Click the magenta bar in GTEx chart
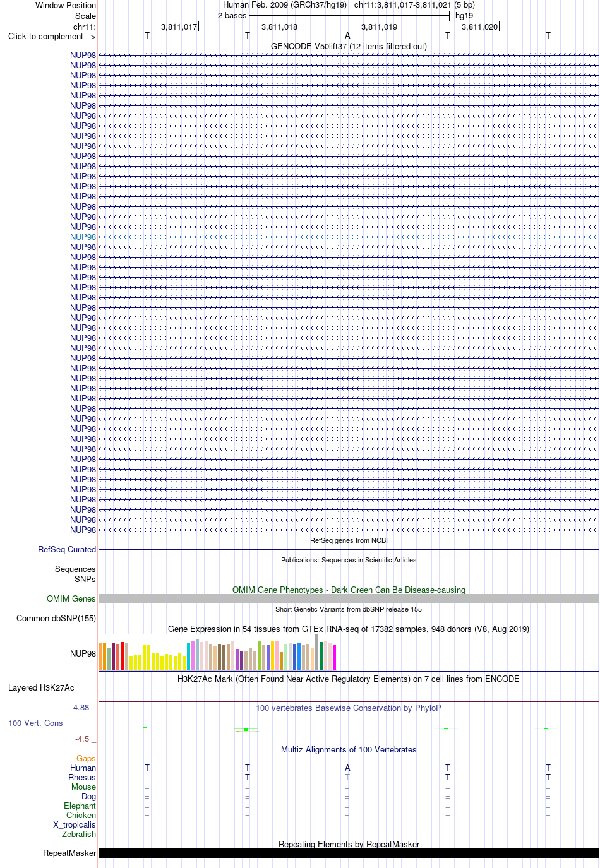 click(334, 657)
